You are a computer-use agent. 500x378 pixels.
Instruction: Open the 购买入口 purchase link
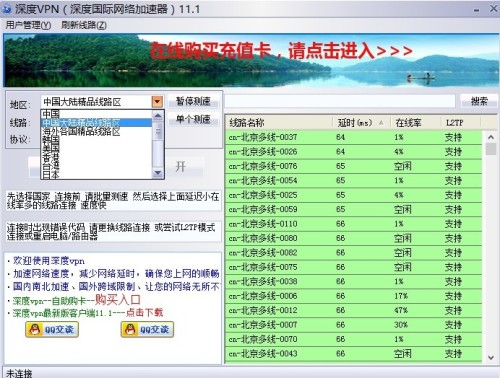coord(118,299)
